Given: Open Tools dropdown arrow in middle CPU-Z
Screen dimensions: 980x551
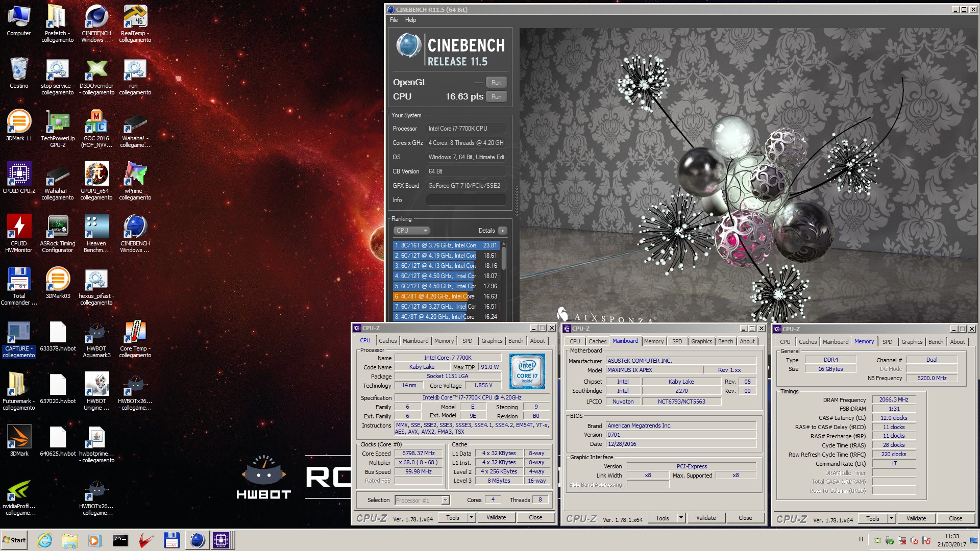Looking at the screenshot, I should 681,518.
